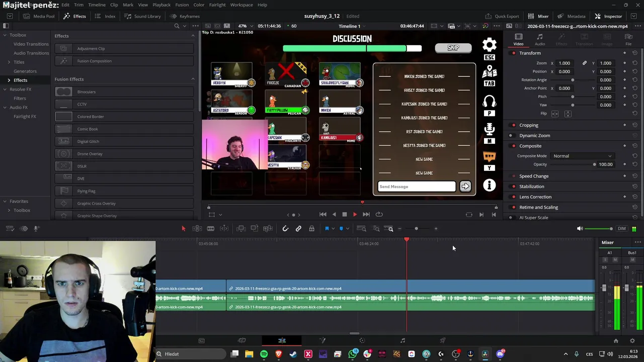Flip the clip vertically
Viewport: 644px width, 362px height.
(x=568, y=114)
